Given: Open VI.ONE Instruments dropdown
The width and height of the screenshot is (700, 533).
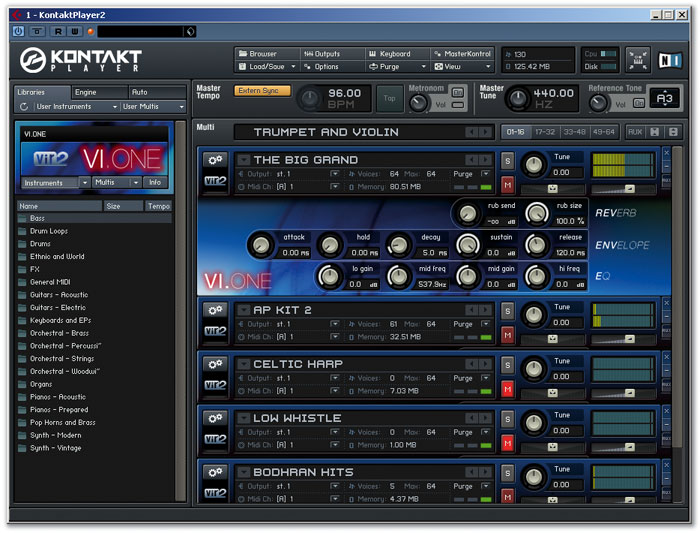Looking at the screenshot, I should (56, 183).
